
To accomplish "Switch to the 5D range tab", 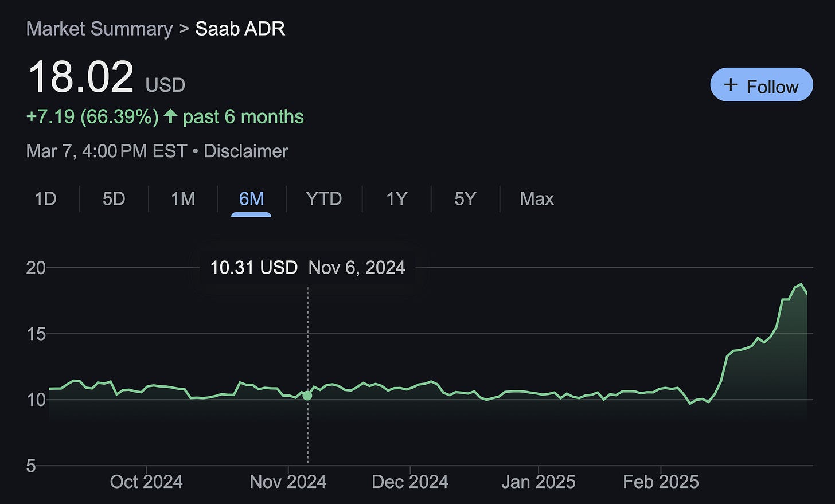I will (114, 198).
